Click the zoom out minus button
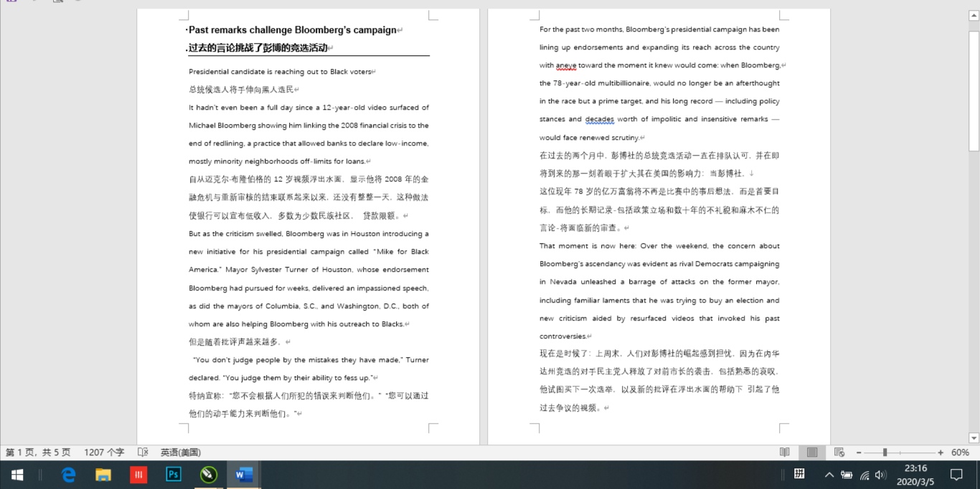The image size is (980, 489). click(x=859, y=452)
